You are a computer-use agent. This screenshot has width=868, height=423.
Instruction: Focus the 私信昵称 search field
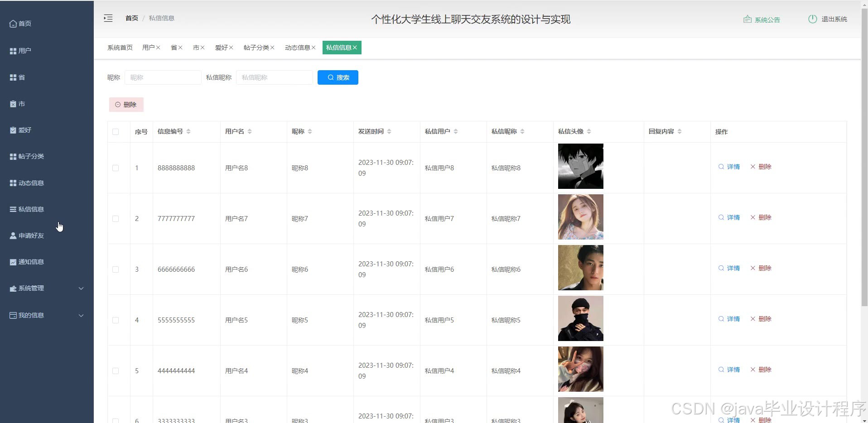(x=275, y=77)
